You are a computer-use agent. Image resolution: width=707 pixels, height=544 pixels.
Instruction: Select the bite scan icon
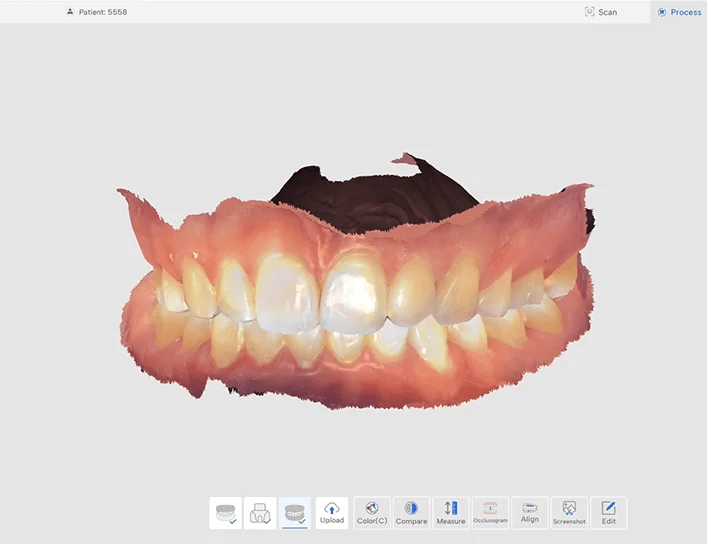[x=295, y=513]
